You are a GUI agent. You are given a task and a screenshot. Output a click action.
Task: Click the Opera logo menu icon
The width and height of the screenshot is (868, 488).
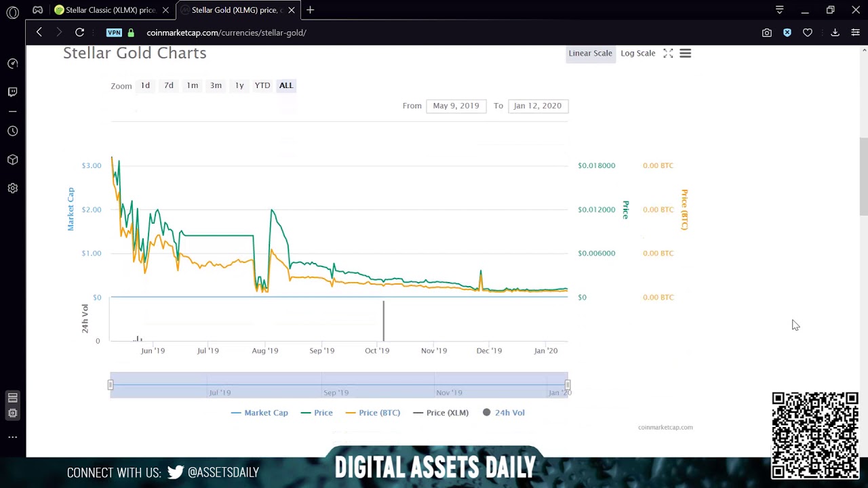point(12,12)
